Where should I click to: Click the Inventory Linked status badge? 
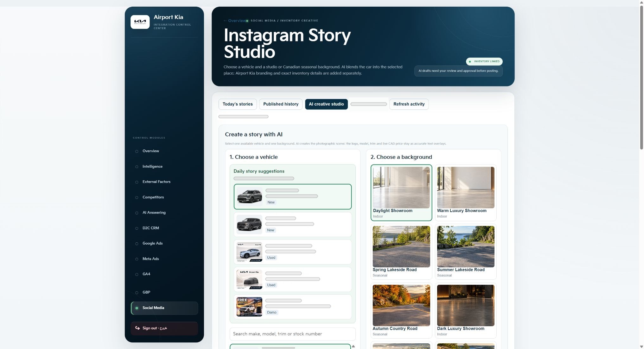pos(484,61)
